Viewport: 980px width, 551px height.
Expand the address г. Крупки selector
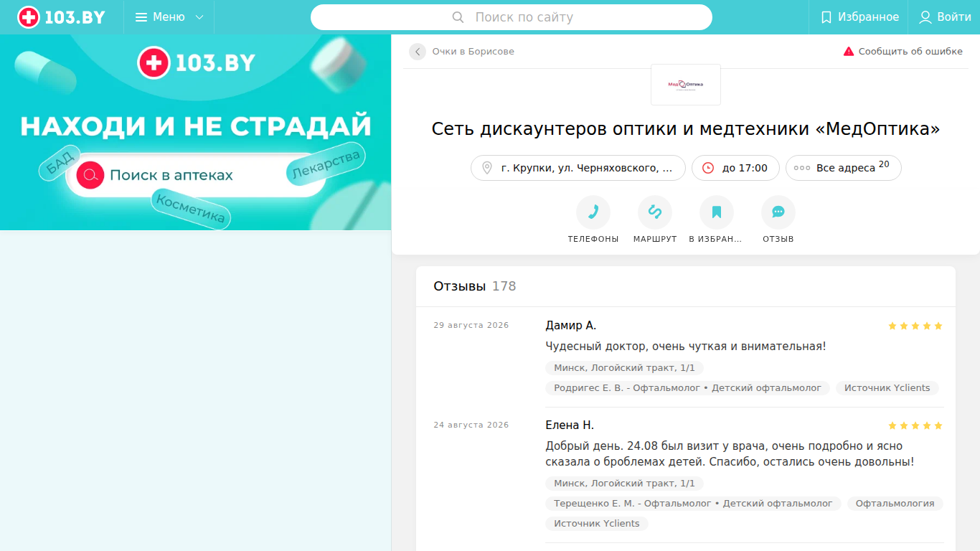click(x=578, y=168)
